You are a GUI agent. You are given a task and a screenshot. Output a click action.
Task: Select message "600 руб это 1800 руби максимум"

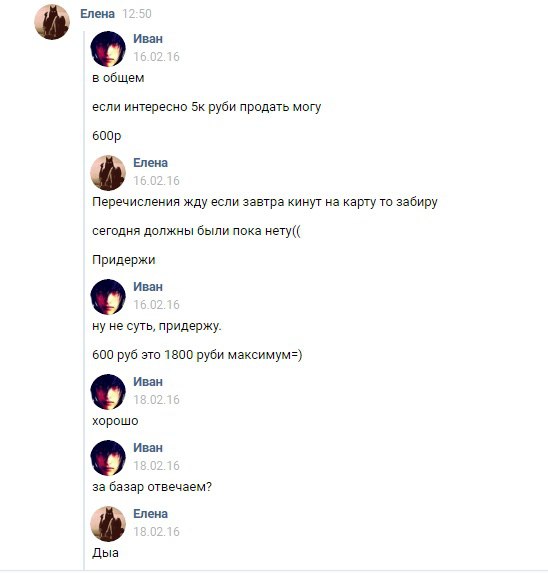pos(197,355)
